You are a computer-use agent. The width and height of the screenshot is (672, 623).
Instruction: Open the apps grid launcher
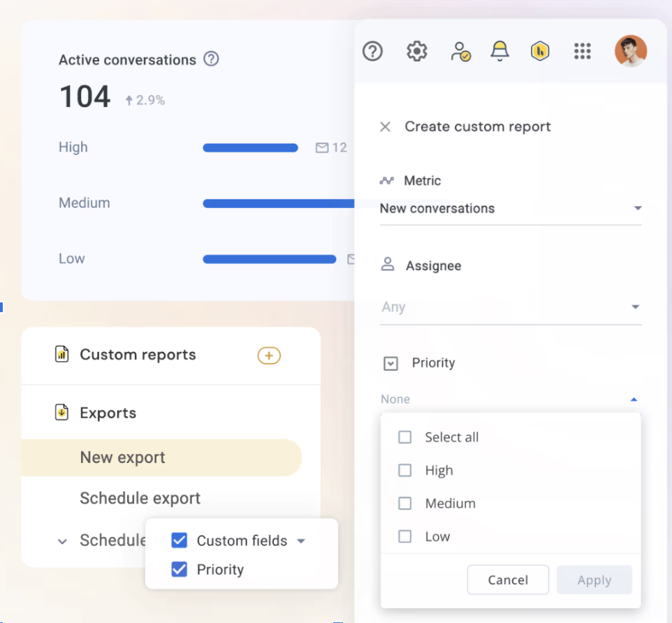pyautogui.click(x=582, y=51)
